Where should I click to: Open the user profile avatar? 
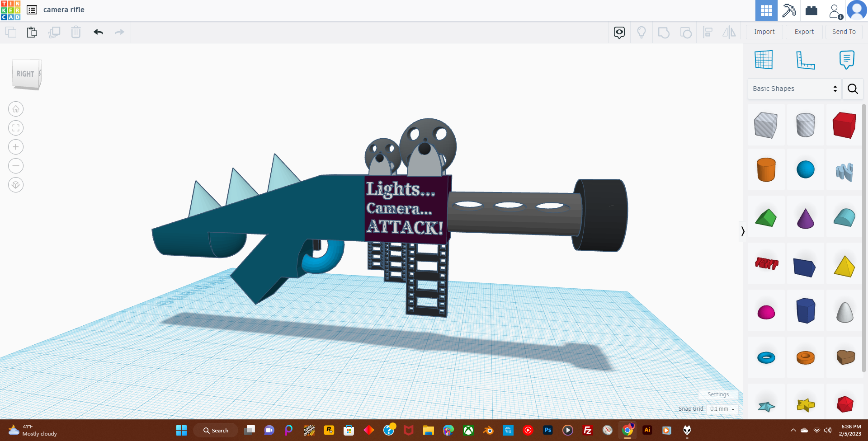coord(857,10)
